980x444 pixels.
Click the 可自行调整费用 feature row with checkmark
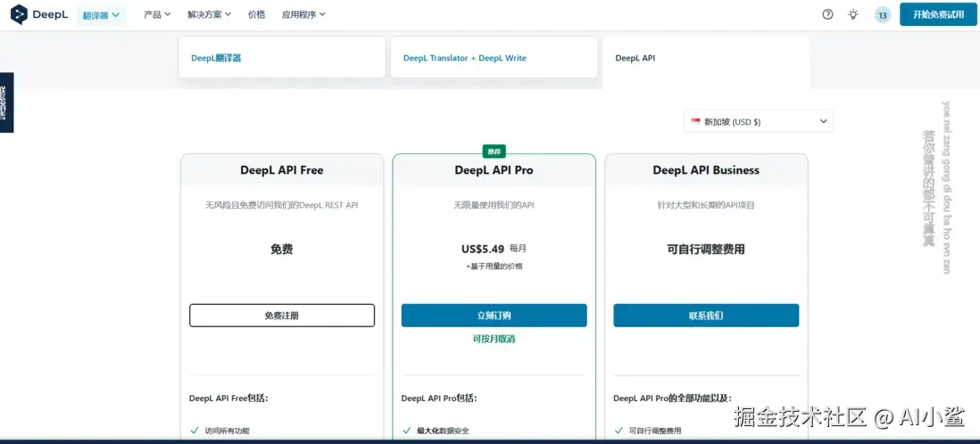(647, 431)
